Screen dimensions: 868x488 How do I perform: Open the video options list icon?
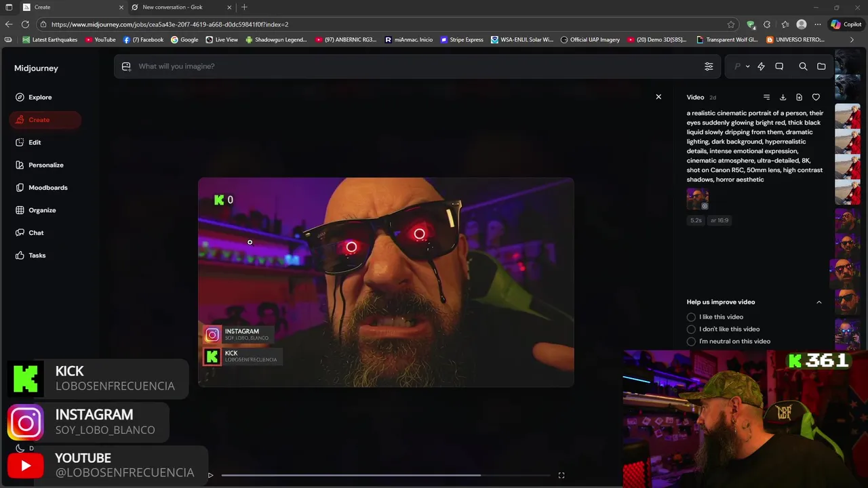766,98
